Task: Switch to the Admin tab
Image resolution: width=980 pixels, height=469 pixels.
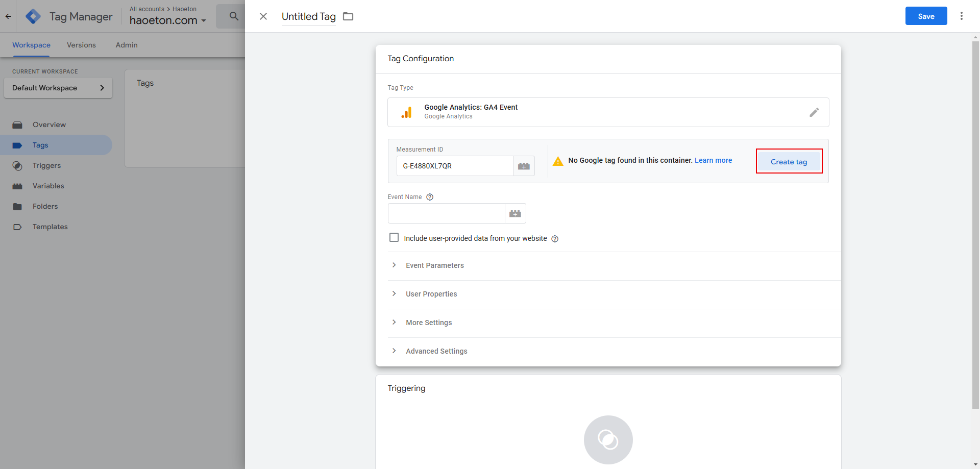Action: 127,45
